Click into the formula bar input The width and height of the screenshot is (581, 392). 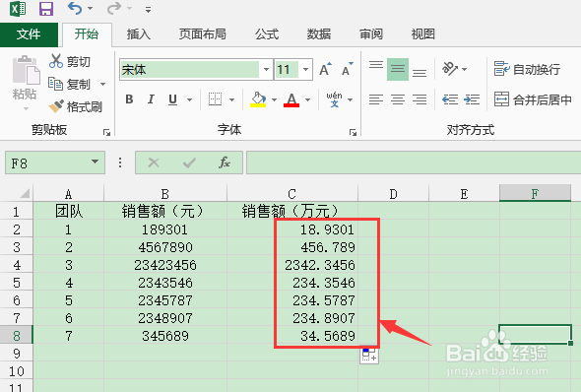(414, 163)
